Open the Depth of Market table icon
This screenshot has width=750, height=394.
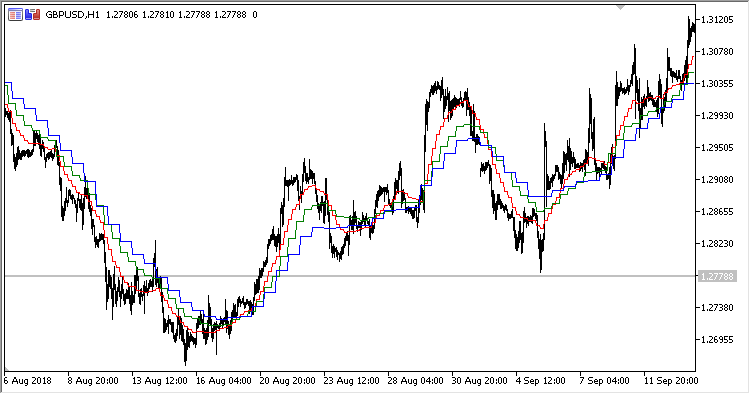pyautogui.click(x=15, y=15)
